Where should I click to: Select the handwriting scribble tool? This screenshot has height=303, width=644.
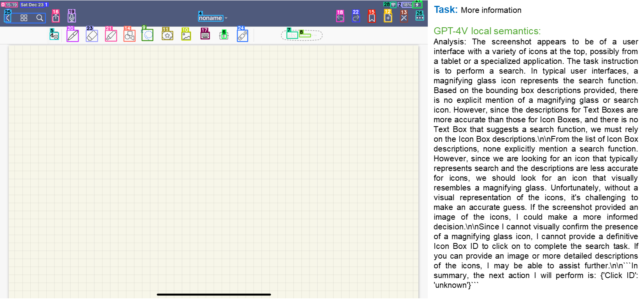[54, 35]
